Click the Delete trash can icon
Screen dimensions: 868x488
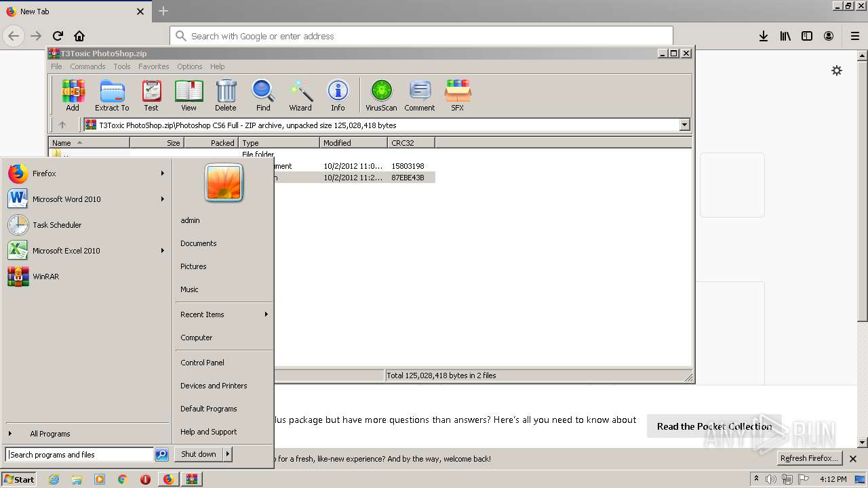[226, 95]
